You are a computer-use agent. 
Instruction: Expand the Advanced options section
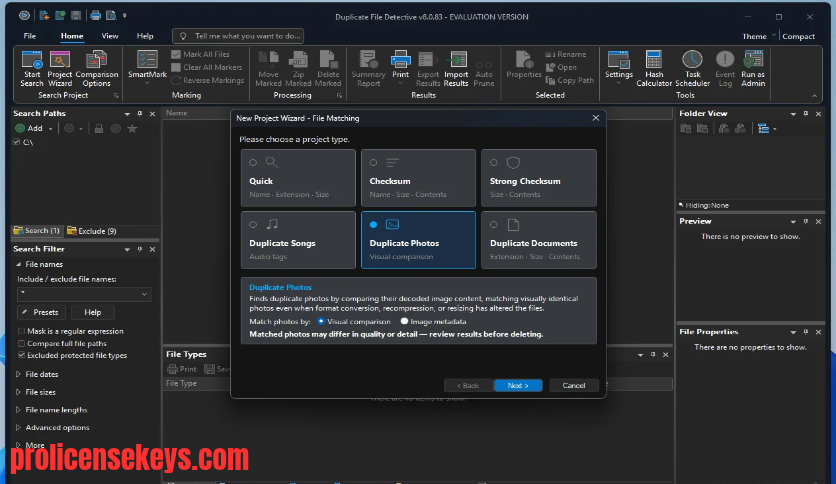click(x=18, y=427)
